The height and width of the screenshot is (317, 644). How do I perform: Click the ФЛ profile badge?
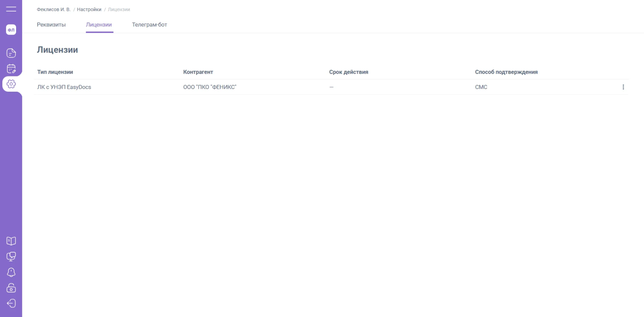11,30
